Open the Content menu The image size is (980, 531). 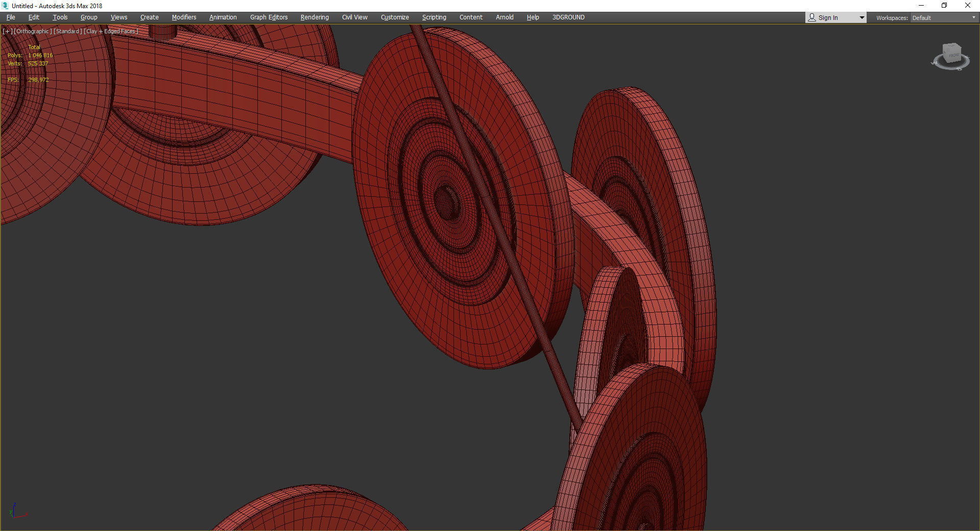[471, 17]
